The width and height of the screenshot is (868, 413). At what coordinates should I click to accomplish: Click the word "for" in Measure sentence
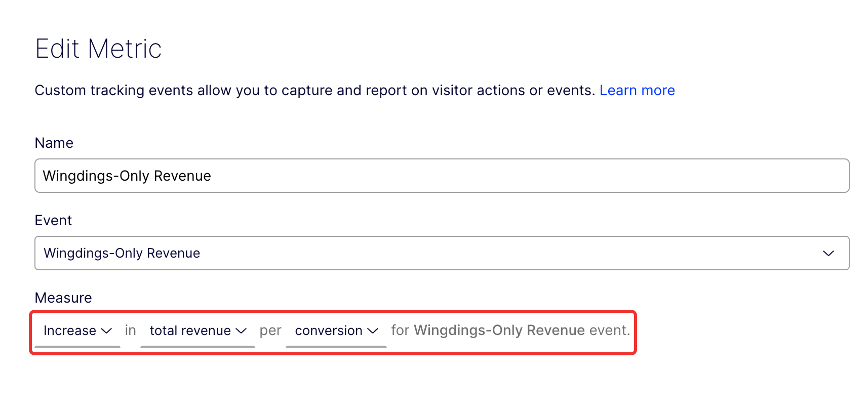pos(400,330)
